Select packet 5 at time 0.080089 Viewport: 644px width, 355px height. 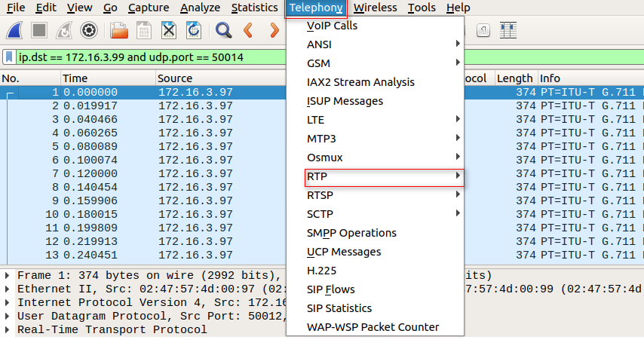pos(143,146)
